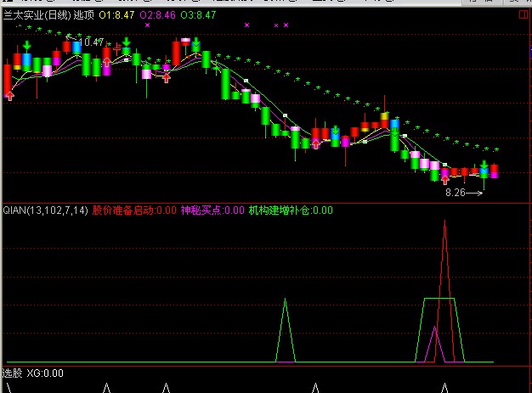Click the green down arrow above the 10.47 label
The height and width of the screenshot is (393, 532).
click(x=27, y=44)
